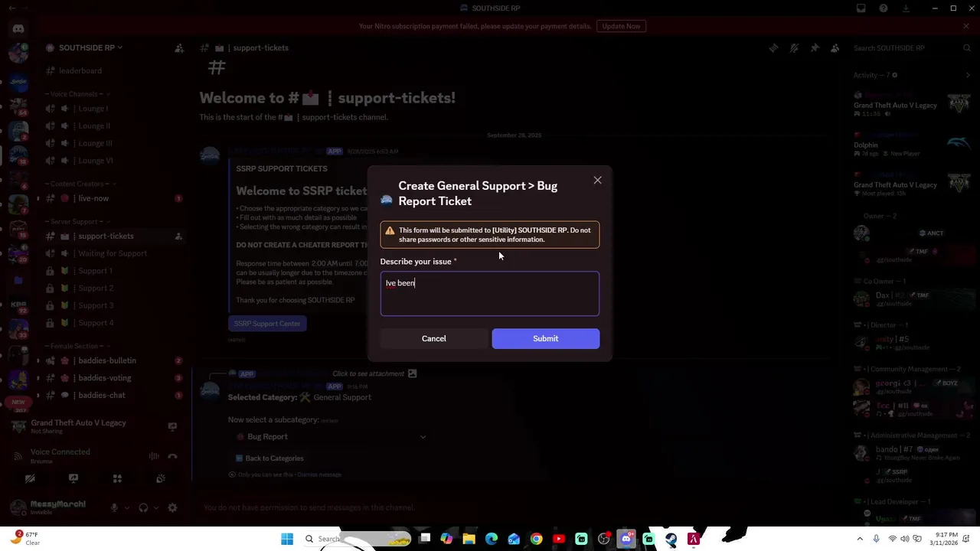This screenshot has width=980, height=551.
Task: Open user settings gear
Action: tap(172, 507)
